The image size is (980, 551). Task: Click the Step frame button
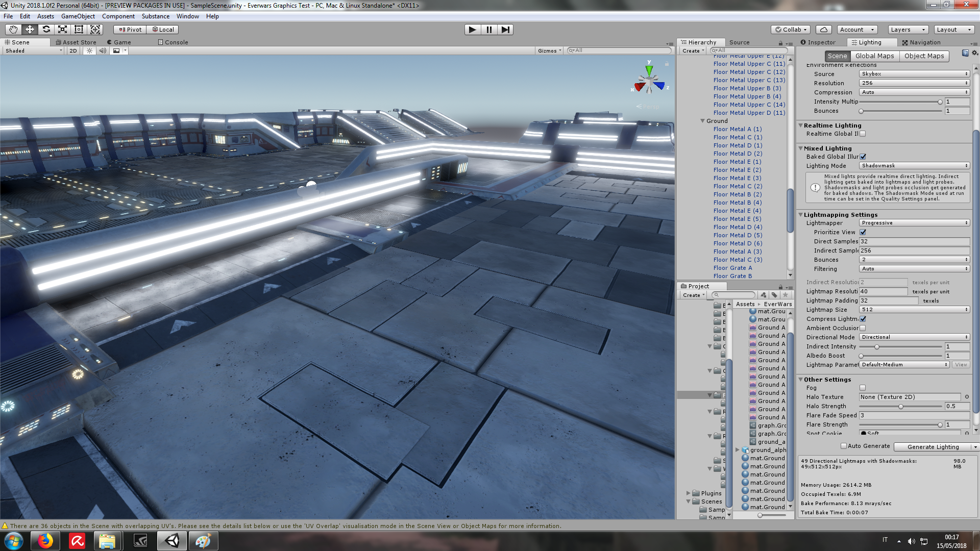505,30
